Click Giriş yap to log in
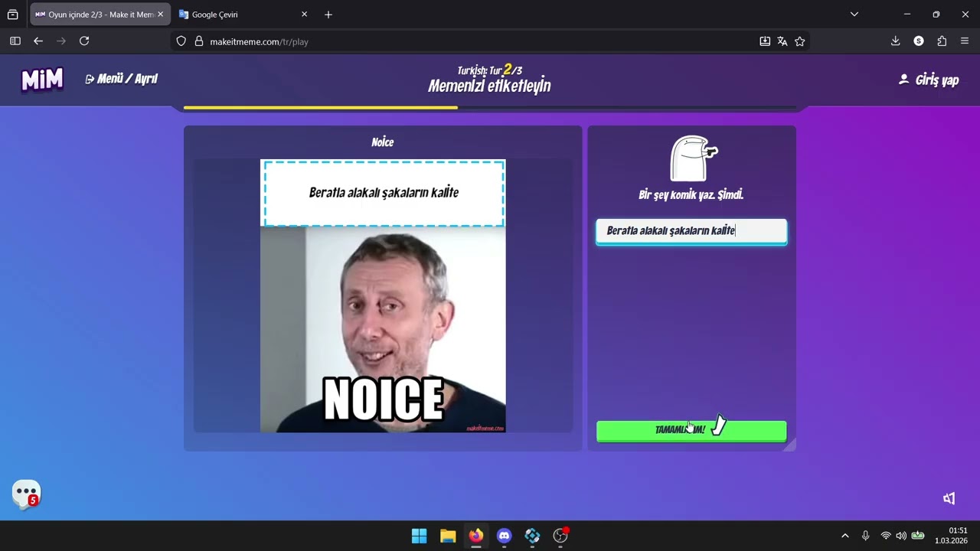The height and width of the screenshot is (551, 980). 929,80
